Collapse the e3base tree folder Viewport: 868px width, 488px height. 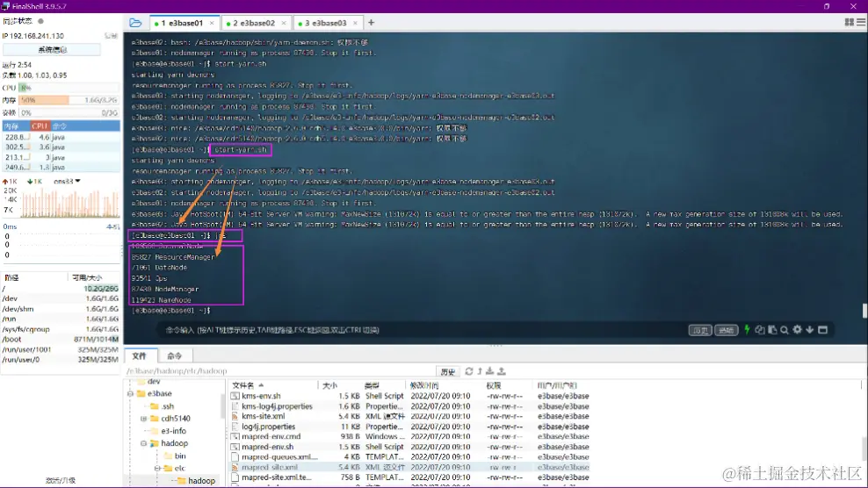tap(131, 394)
